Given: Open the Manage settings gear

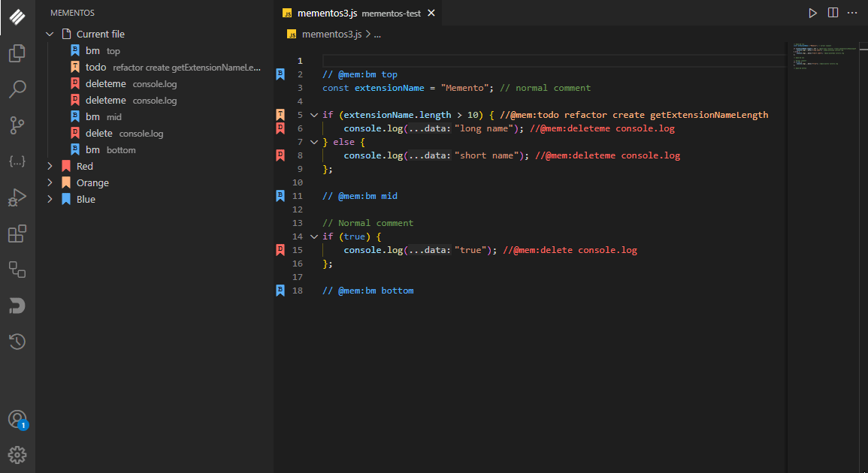Looking at the screenshot, I should pos(17,455).
